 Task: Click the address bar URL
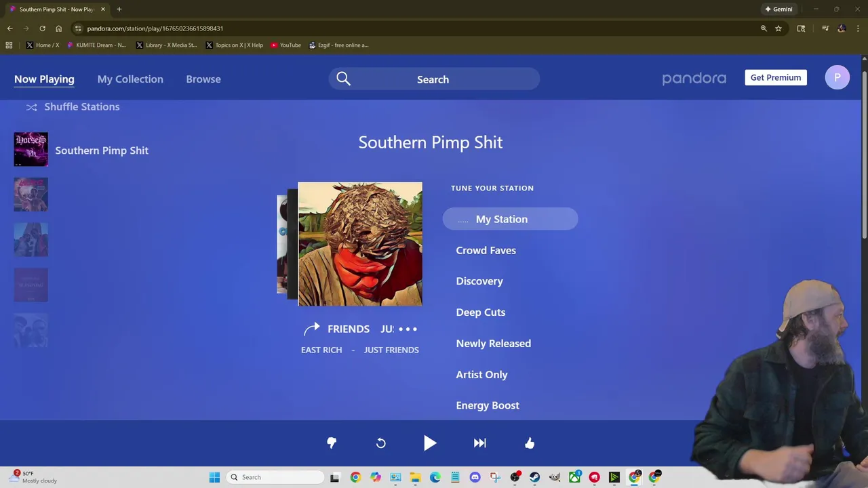[x=155, y=28]
